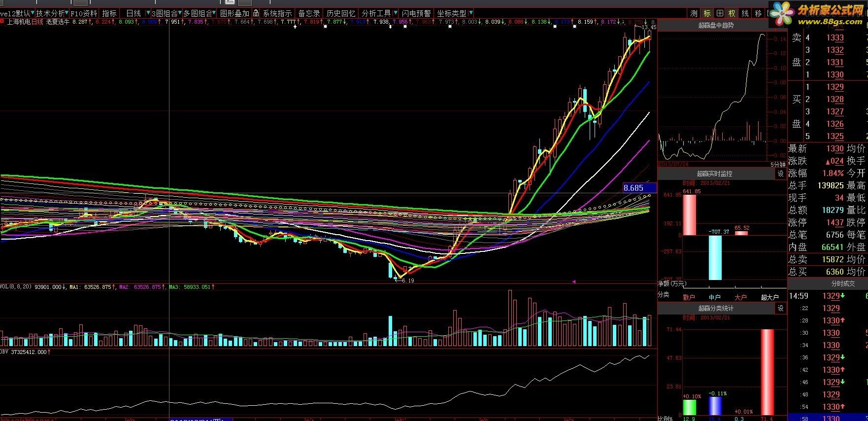The width and height of the screenshot is (868, 421).
Task: Click the 历史回忆 button
Action: (x=341, y=13)
